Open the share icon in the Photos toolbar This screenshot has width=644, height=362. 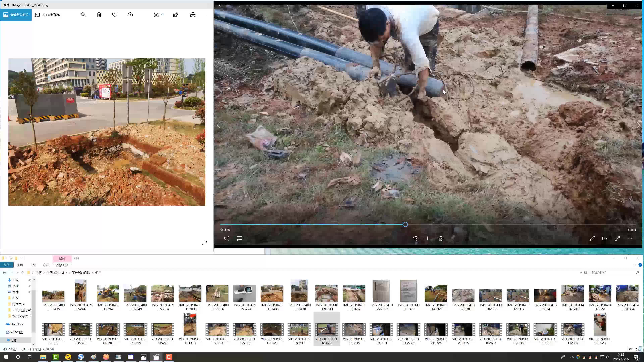175,15
